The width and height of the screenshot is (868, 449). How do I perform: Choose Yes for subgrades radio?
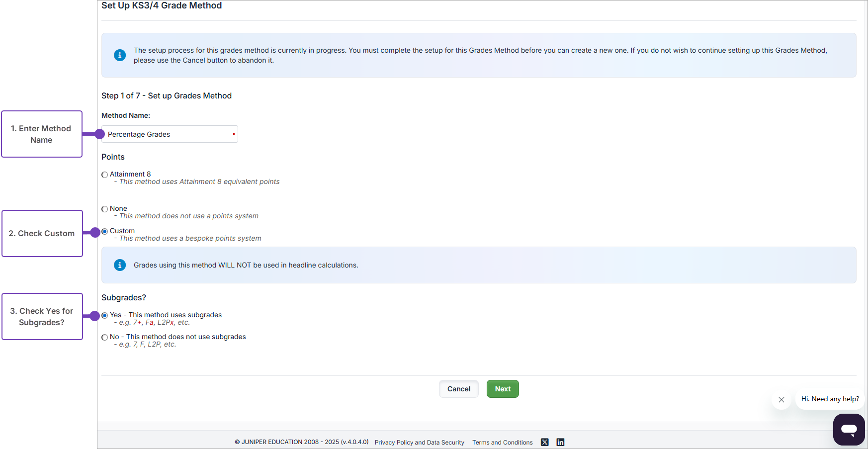click(104, 315)
